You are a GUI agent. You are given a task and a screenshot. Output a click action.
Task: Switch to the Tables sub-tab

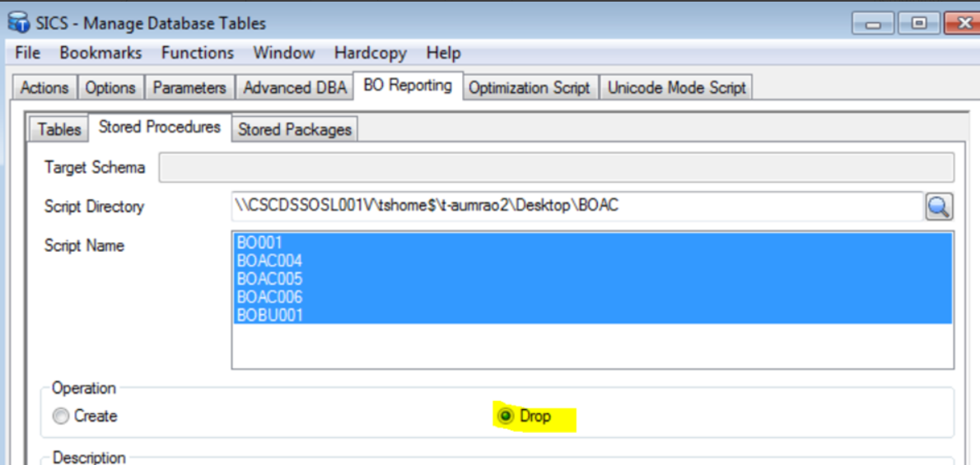click(x=59, y=129)
